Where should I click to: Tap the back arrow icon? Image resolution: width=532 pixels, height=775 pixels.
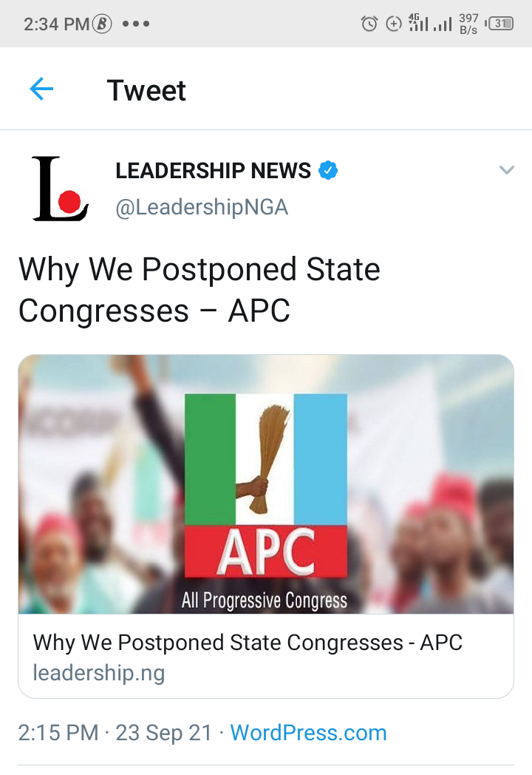tap(41, 90)
